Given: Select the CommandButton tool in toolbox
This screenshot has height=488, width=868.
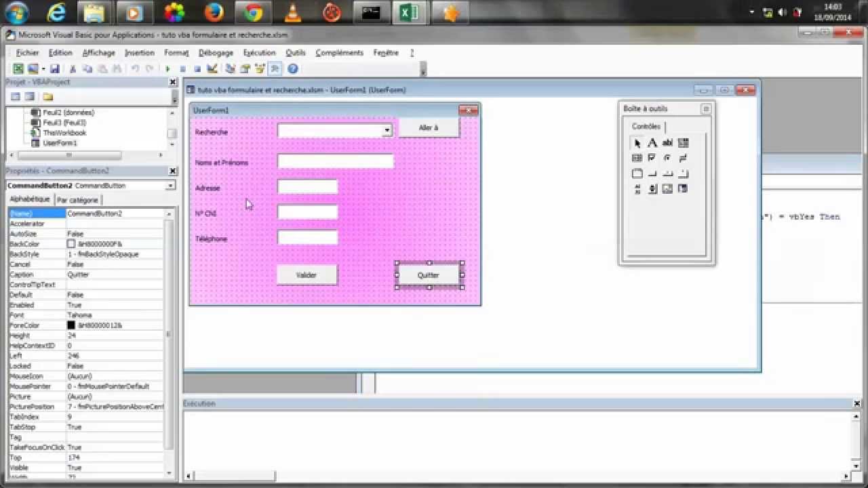Looking at the screenshot, I should [652, 174].
